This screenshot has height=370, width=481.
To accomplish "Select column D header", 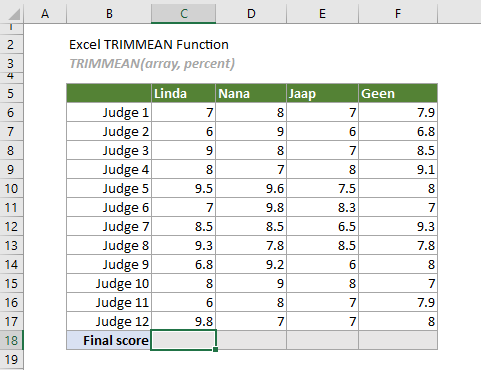I will (251, 14).
